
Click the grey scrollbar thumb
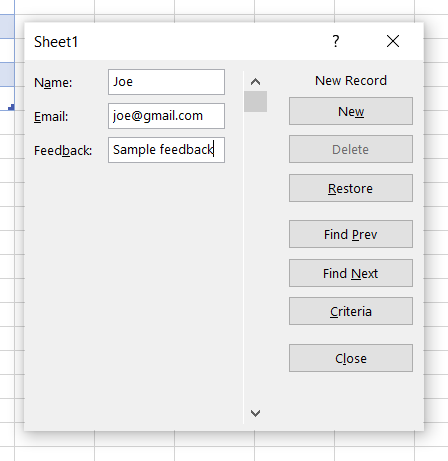tap(255, 101)
